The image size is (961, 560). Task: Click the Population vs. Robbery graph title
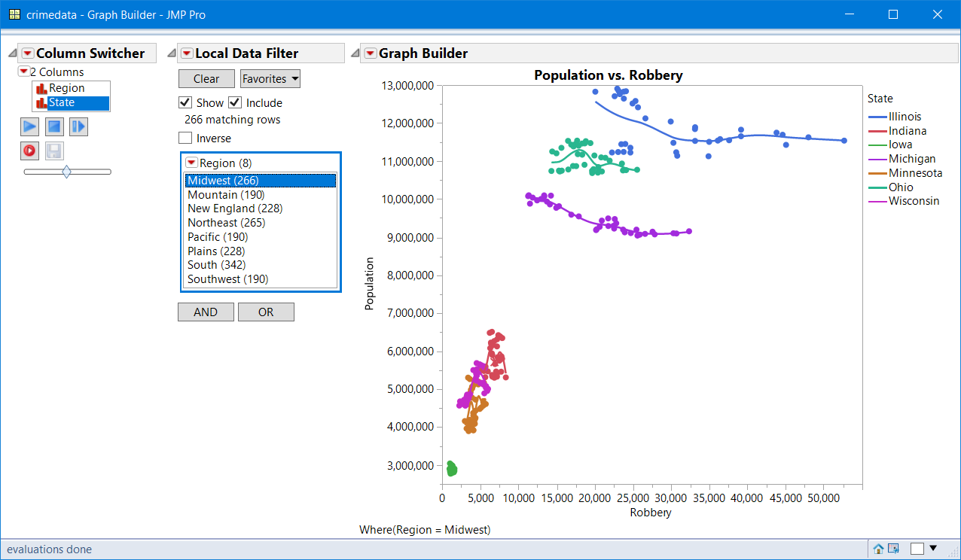pos(609,75)
